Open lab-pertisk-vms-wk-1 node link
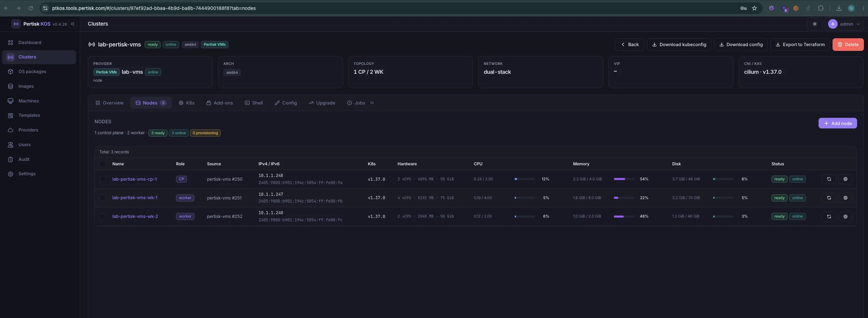The image size is (868, 318). coord(135,198)
